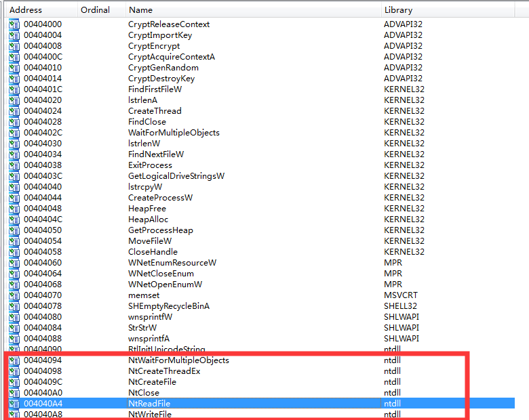Click the icon beside memset import
This screenshot has width=529, height=420.
14,295
